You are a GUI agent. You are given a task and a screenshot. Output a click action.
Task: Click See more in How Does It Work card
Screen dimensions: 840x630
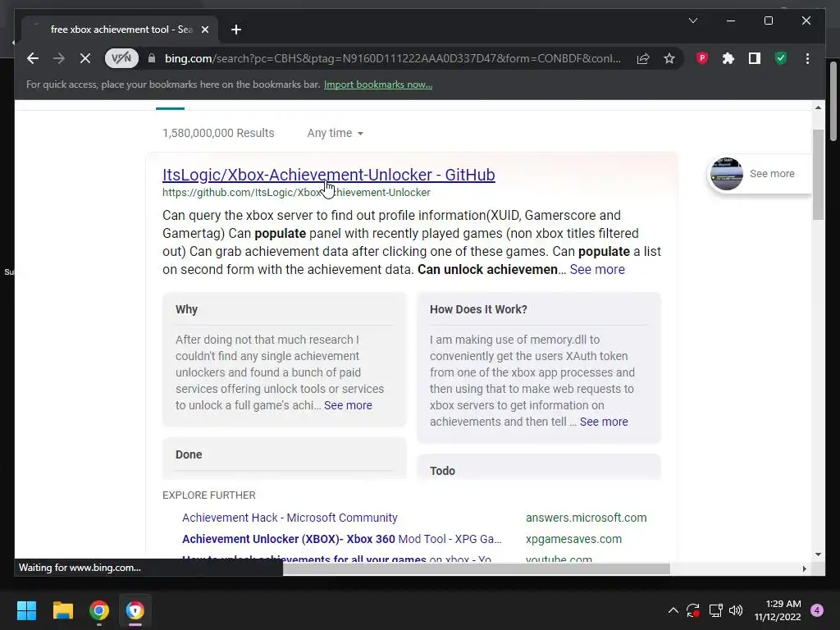point(603,422)
